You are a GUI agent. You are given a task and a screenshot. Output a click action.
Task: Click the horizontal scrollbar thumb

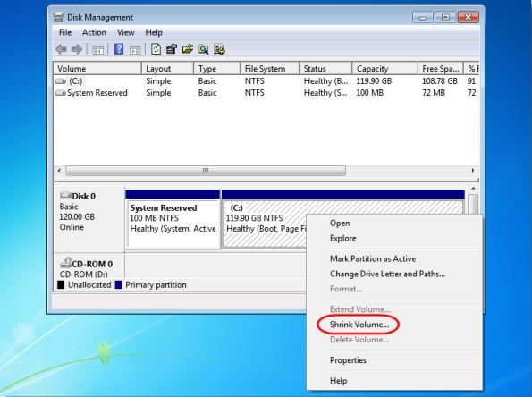(x=206, y=171)
